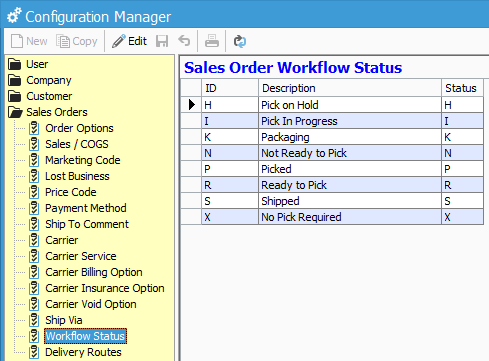The width and height of the screenshot is (489, 361).
Task: Select Carrier Void Option tree item
Action: pos(91,304)
